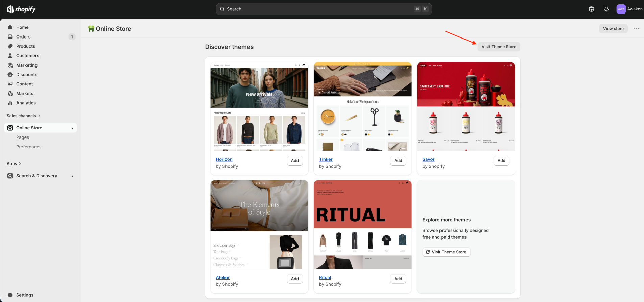Expand the Sales channels section
Viewport: 644px width, 302px height.
(23, 116)
